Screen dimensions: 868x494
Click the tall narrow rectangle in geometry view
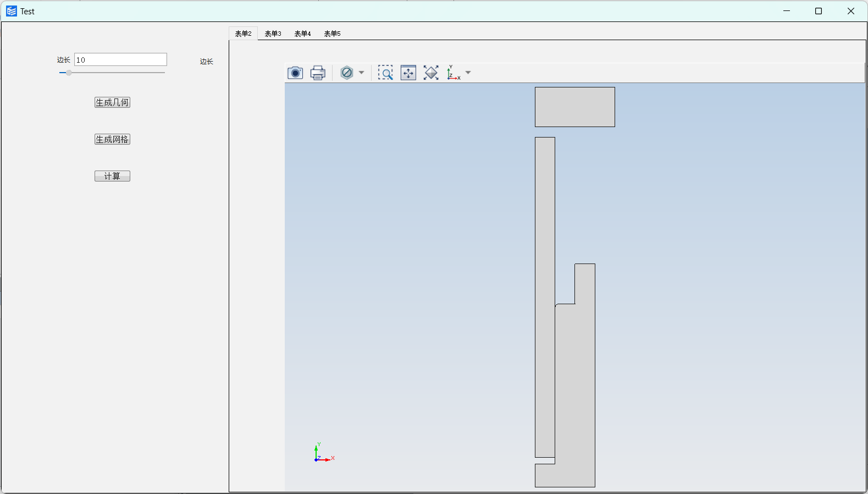tap(545, 297)
